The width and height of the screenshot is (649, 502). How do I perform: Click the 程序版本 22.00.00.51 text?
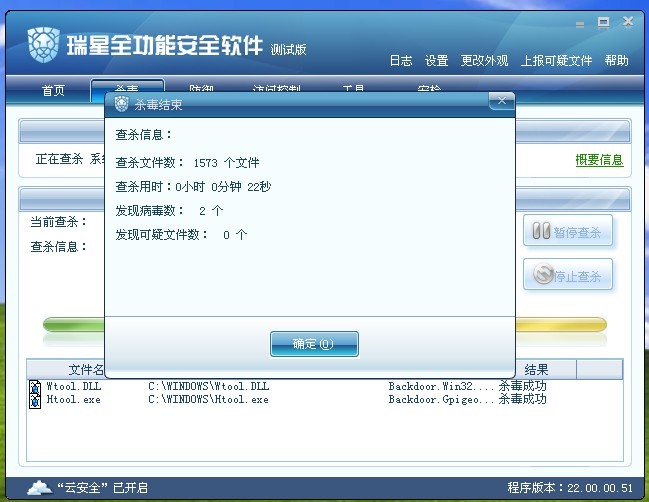pos(570,488)
